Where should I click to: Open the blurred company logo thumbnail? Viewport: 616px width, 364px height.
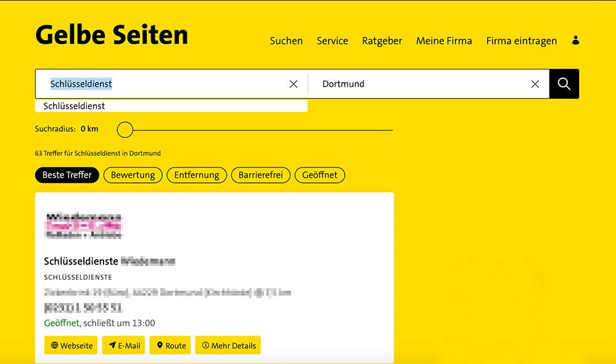pos(84,225)
